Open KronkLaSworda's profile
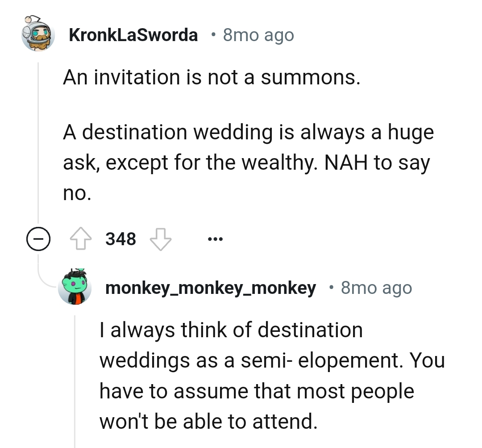The width and height of the screenshot is (482, 448). click(133, 34)
